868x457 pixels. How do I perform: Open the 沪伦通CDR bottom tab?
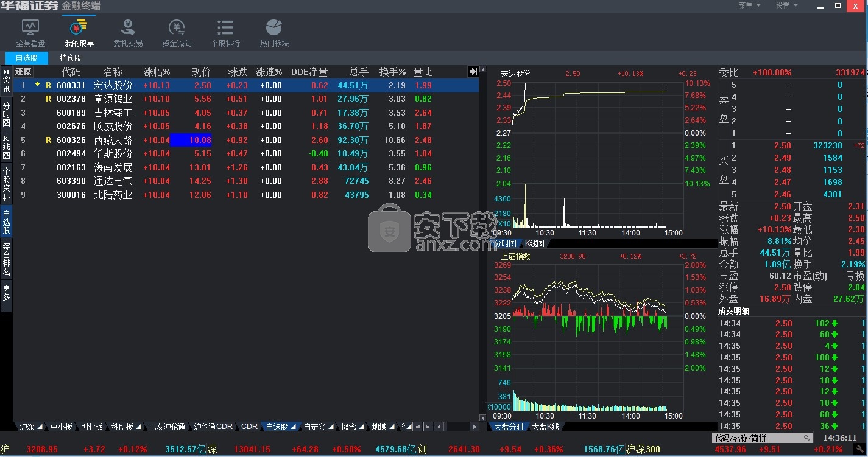(213, 427)
